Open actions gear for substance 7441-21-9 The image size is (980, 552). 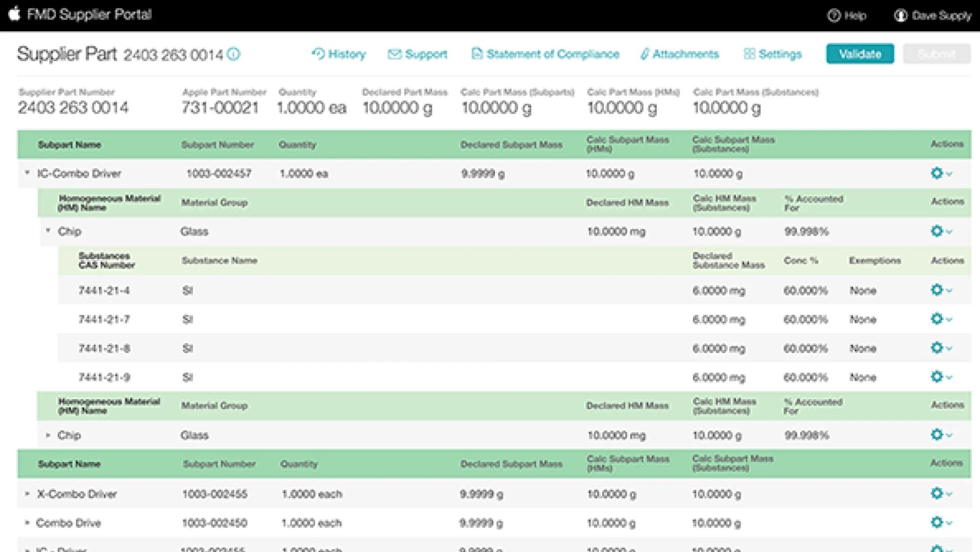(x=941, y=377)
